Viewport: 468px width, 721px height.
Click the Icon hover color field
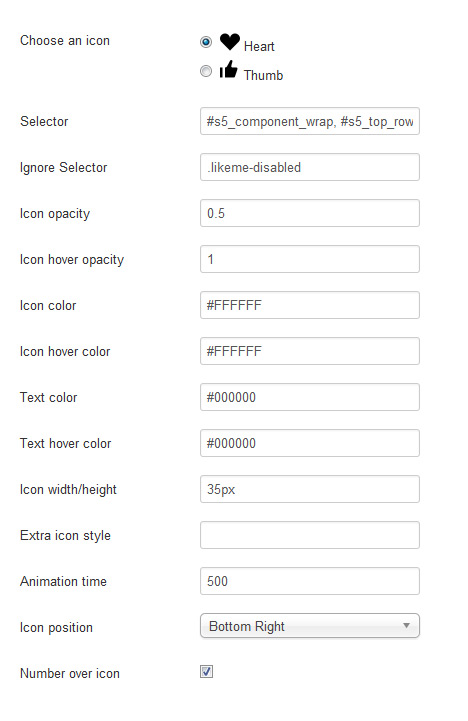310,351
